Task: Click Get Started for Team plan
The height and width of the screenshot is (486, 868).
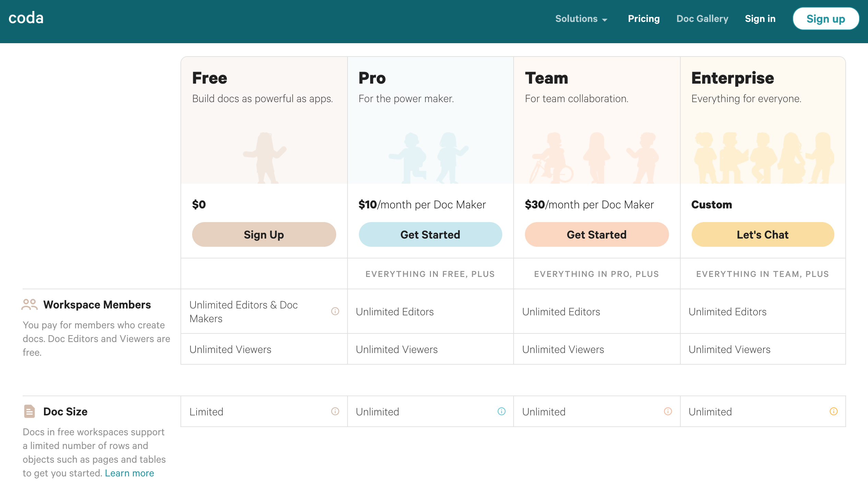Action: click(x=597, y=234)
